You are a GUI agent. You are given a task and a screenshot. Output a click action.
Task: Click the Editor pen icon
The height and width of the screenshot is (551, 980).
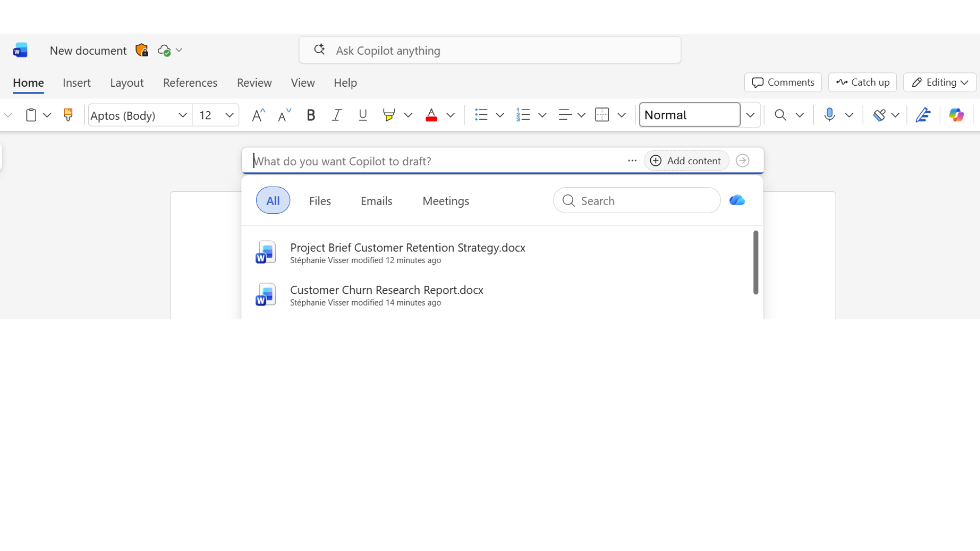[x=923, y=115]
